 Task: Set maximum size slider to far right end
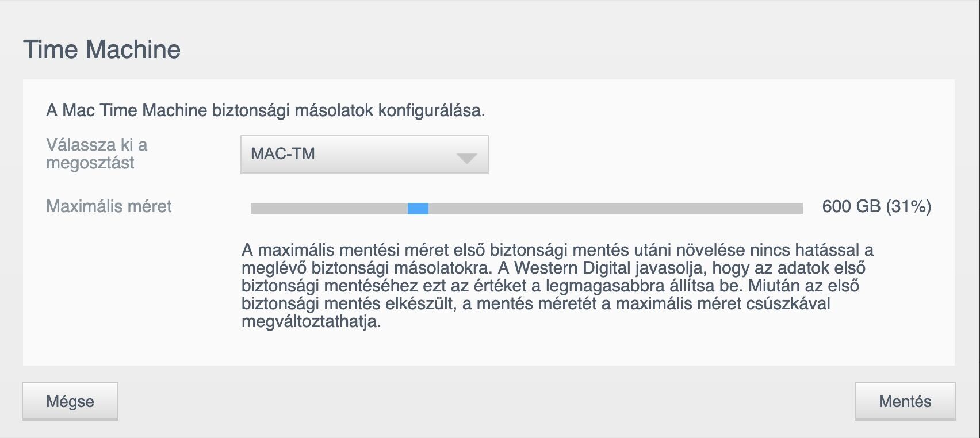[x=801, y=209]
